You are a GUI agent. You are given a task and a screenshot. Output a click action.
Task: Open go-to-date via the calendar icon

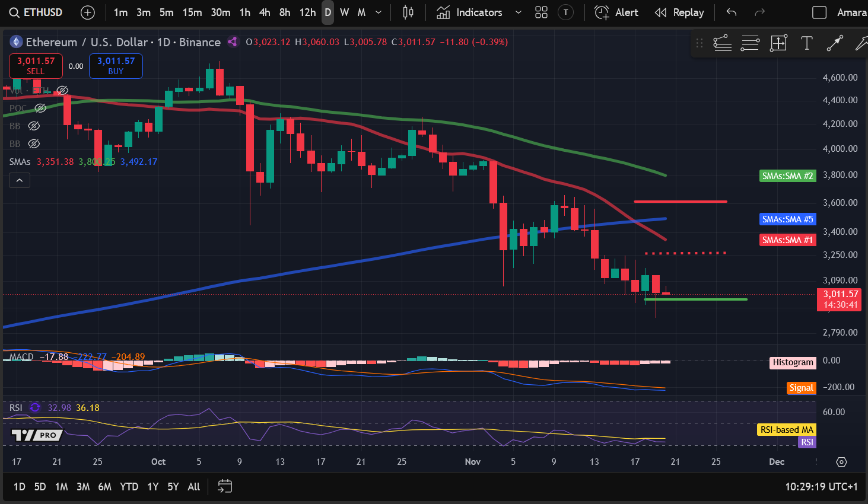pos(225,486)
